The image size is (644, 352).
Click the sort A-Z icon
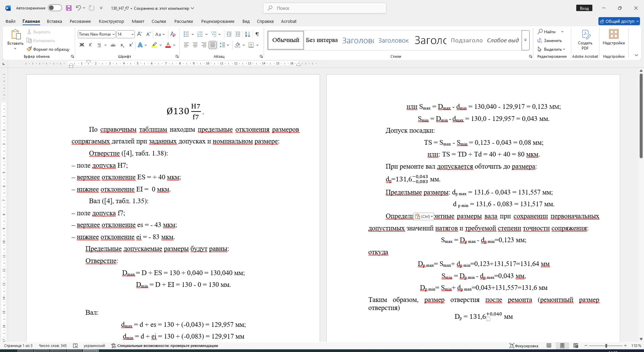[248, 34]
